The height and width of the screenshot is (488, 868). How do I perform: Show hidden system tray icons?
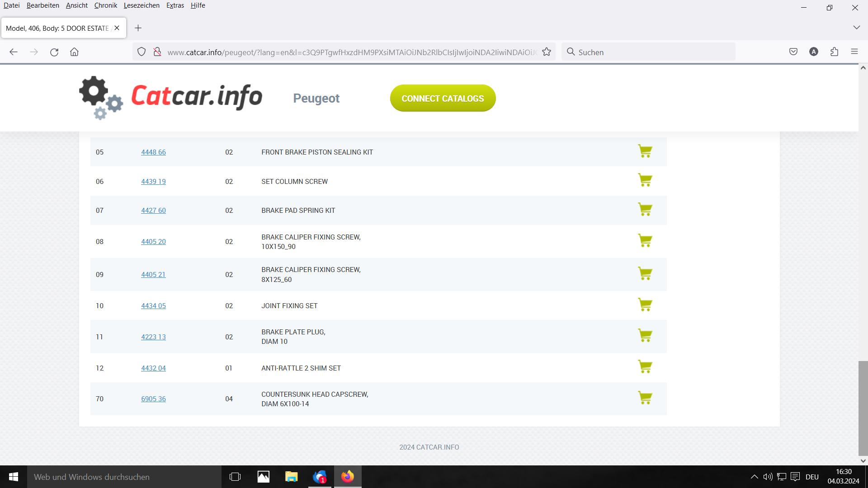click(x=754, y=477)
